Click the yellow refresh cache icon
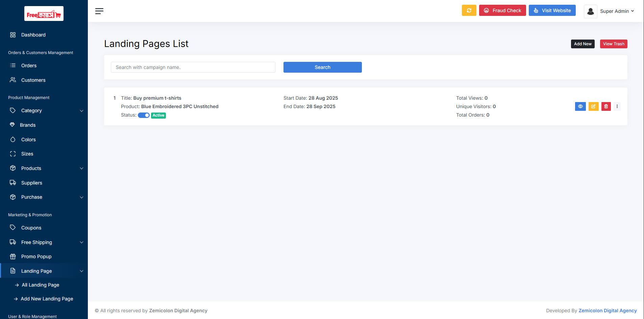Screen dimensions: 644x319 pyautogui.click(x=469, y=10)
